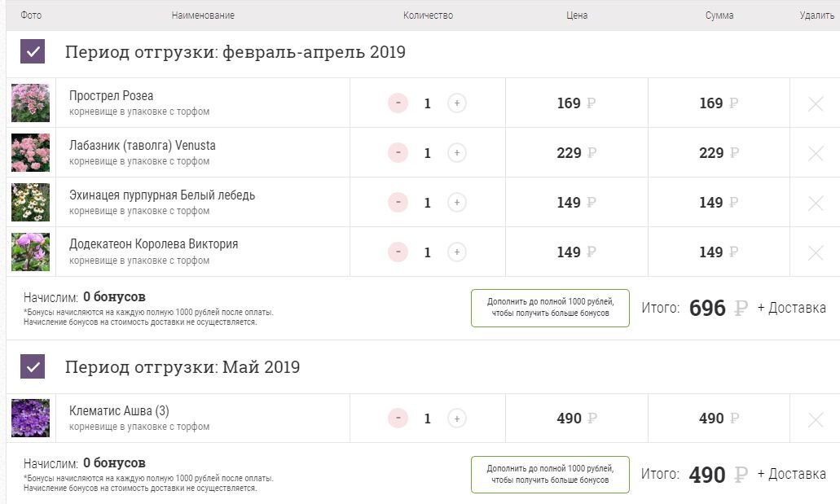Increase quantity of Прострел Розеа
This screenshot has width=840, height=504.
456,103
